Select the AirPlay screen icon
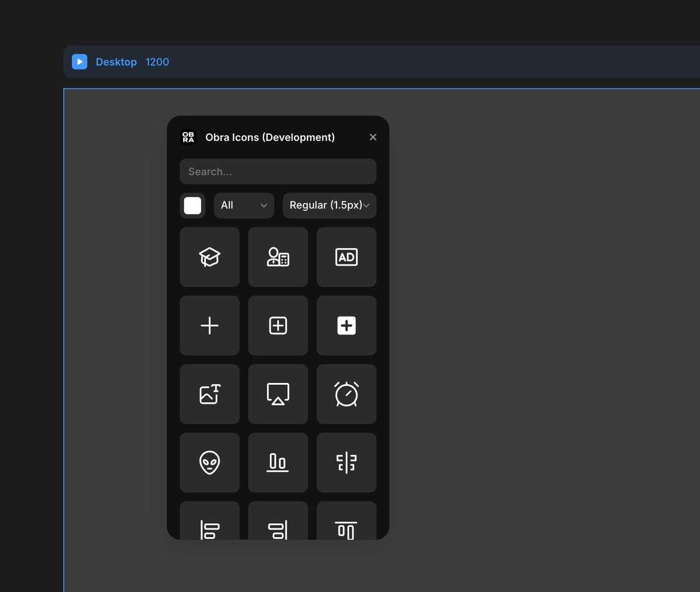This screenshot has height=592, width=700. tap(278, 394)
